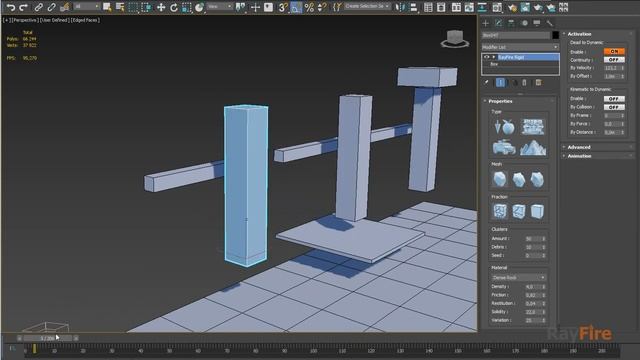Switch to the Modify command panel tab
This screenshot has height=360, width=640.
(498, 23)
